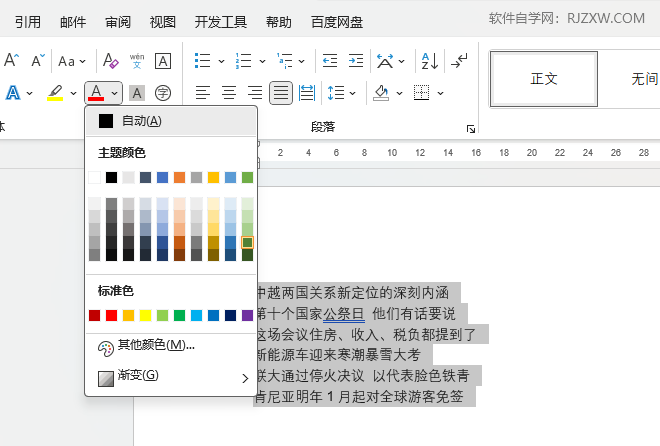
Task: Toggle justify alignment
Action: 281,93
